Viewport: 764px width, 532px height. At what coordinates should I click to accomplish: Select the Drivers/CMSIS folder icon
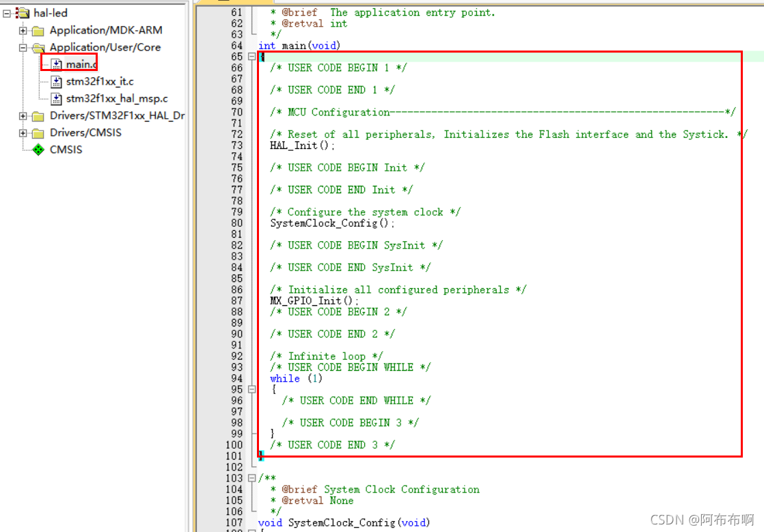click(38, 133)
